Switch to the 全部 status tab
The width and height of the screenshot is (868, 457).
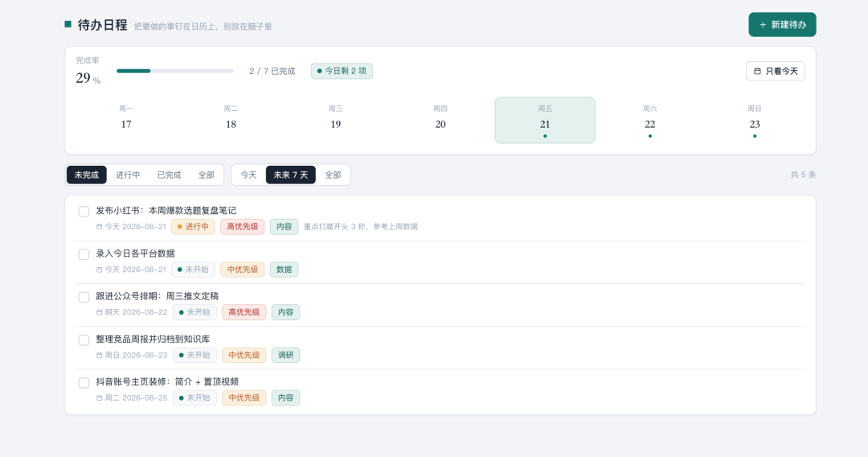(x=207, y=175)
